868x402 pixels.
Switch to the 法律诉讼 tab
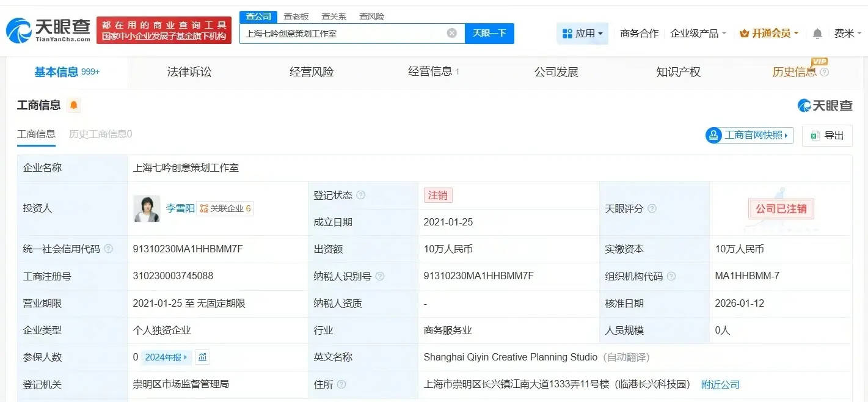click(189, 72)
